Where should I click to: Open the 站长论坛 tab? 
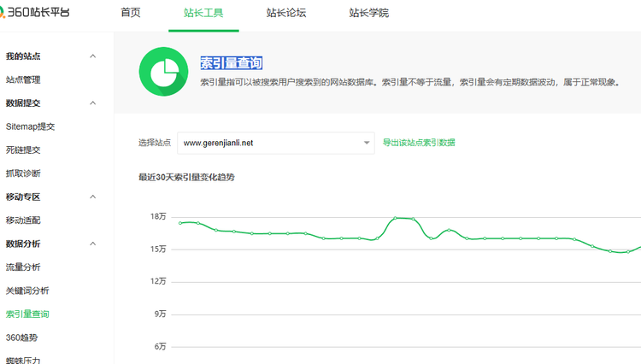(285, 13)
